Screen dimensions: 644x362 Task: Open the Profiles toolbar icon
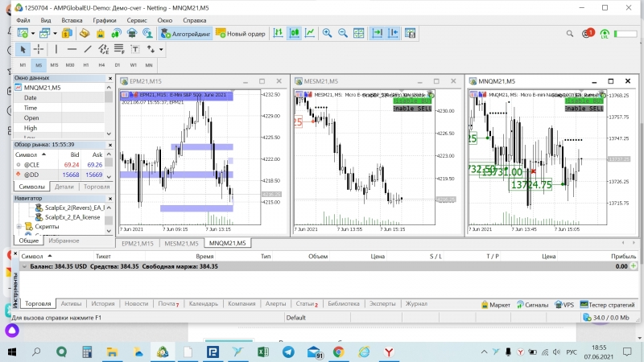tap(44, 34)
